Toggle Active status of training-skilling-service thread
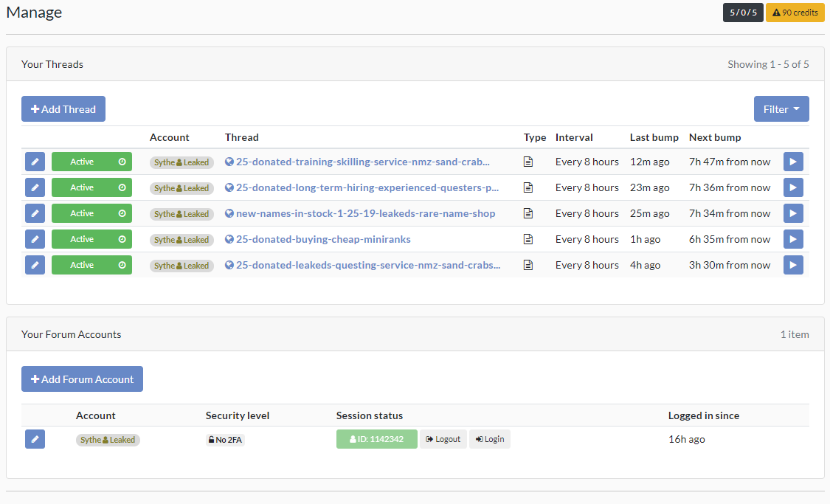 pyautogui.click(x=91, y=162)
